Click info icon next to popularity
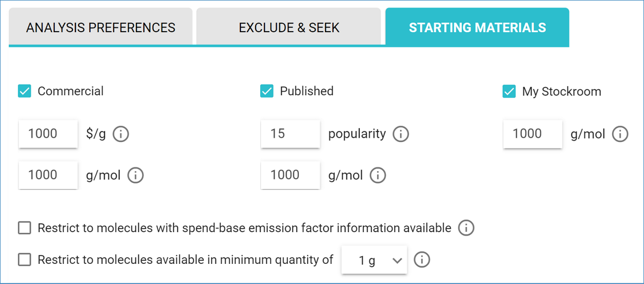 pyautogui.click(x=400, y=134)
